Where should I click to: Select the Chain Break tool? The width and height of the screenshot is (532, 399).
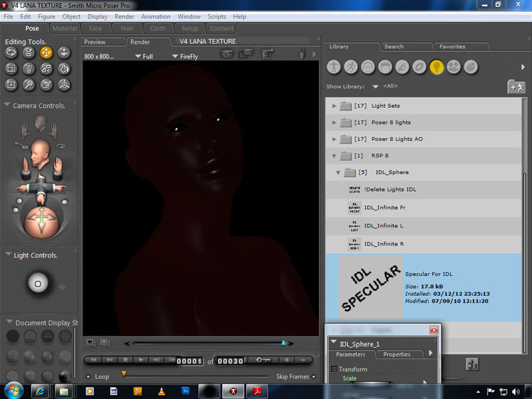coord(47,69)
